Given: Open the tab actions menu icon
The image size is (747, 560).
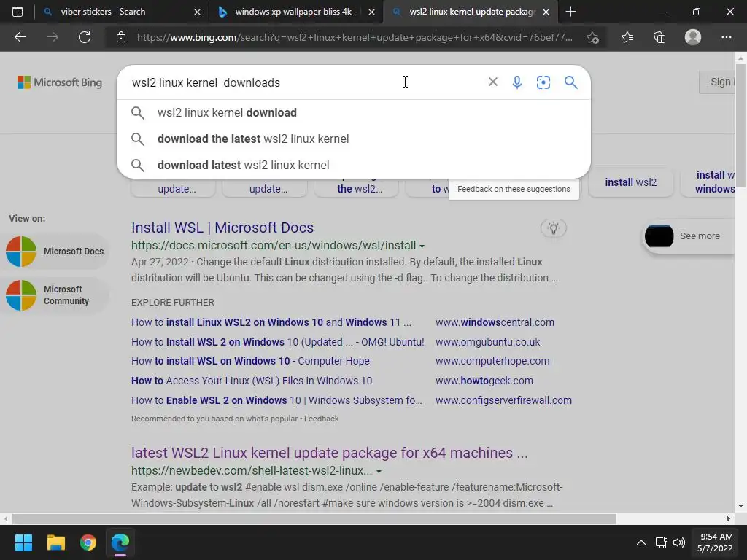Looking at the screenshot, I should point(18,12).
